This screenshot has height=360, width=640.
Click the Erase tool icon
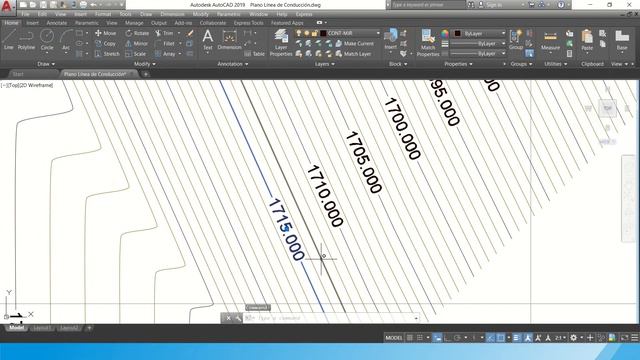point(190,33)
